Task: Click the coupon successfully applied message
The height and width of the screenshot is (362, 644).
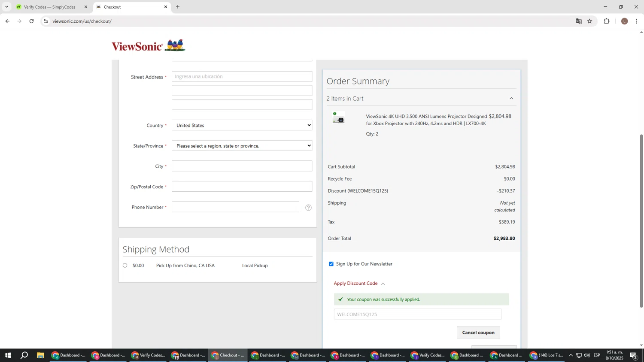Action: point(422,299)
